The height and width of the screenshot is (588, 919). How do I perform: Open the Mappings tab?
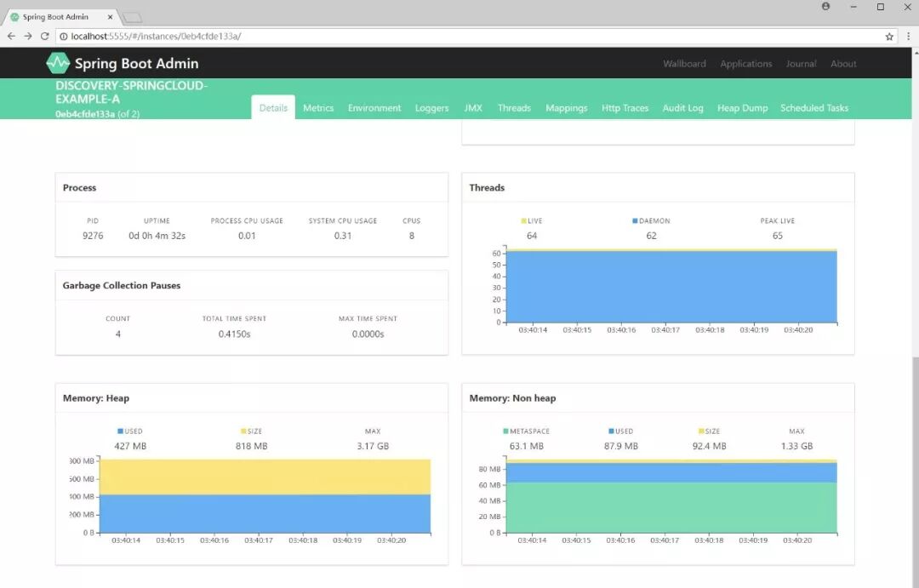coord(566,108)
